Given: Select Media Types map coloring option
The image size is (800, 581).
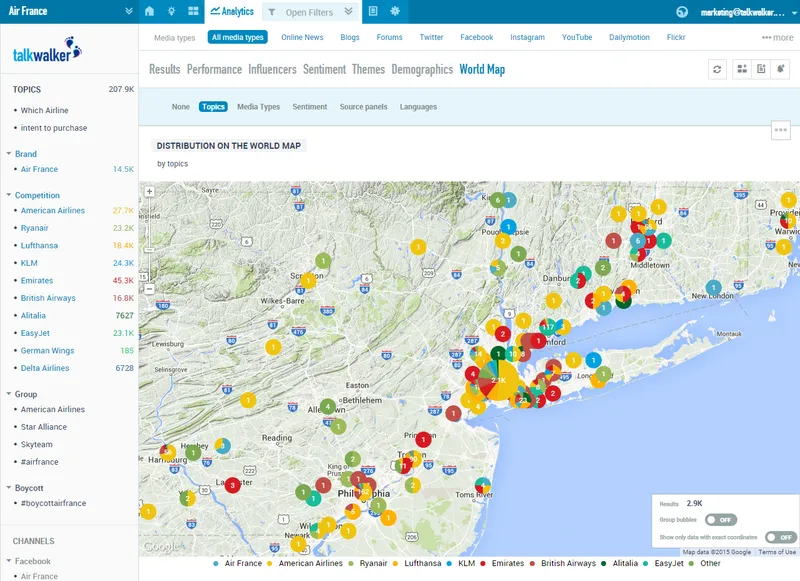Looking at the screenshot, I should pyautogui.click(x=259, y=107).
